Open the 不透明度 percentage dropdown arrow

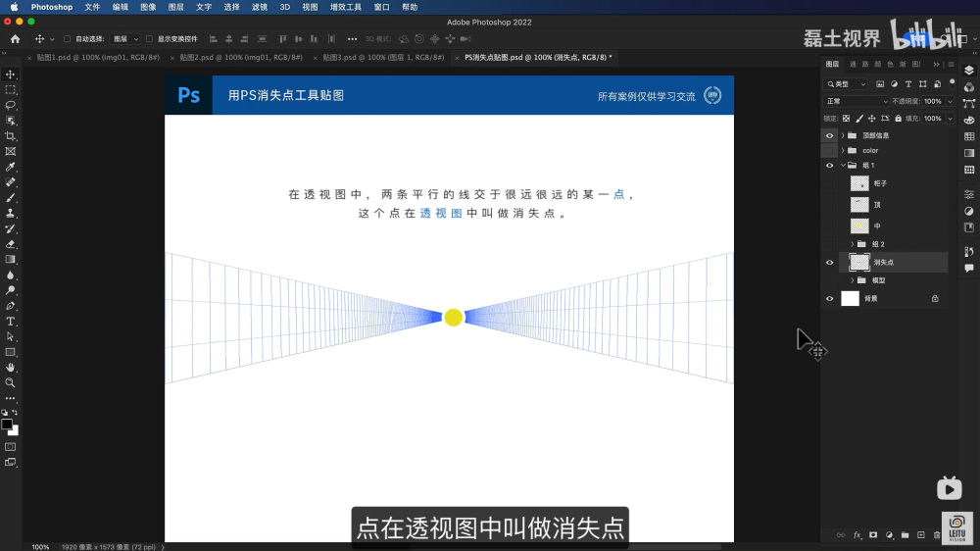click(x=950, y=101)
